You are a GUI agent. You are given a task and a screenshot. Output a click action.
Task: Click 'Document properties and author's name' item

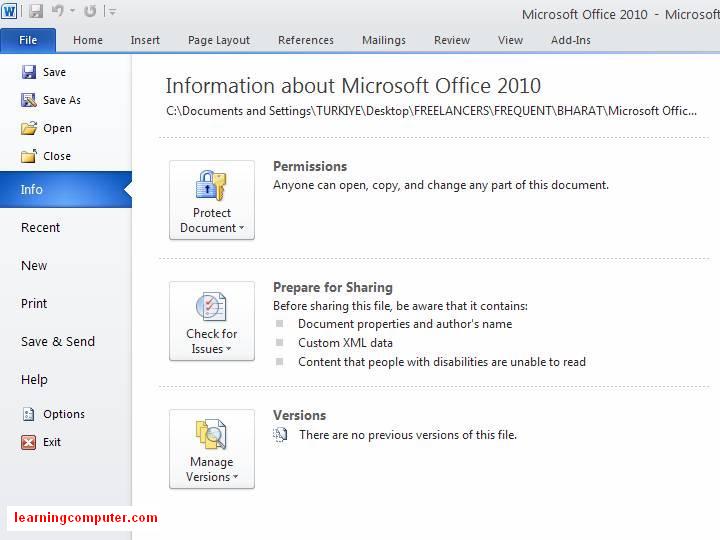click(405, 324)
